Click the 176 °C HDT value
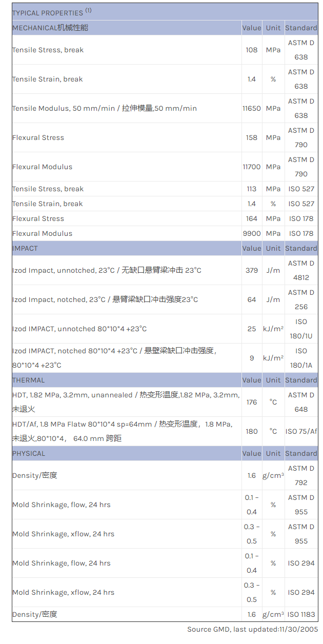Viewport: 323px width, 644px height. (x=251, y=402)
